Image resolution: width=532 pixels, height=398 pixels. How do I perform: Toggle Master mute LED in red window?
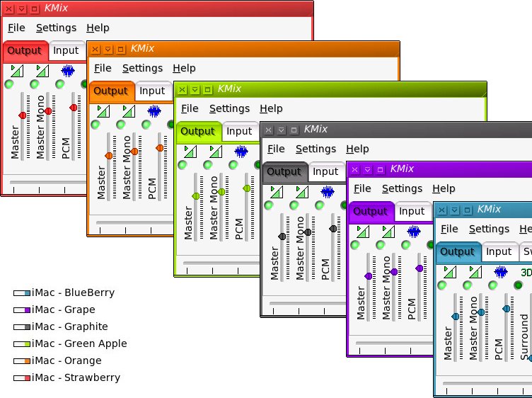(x=9, y=84)
